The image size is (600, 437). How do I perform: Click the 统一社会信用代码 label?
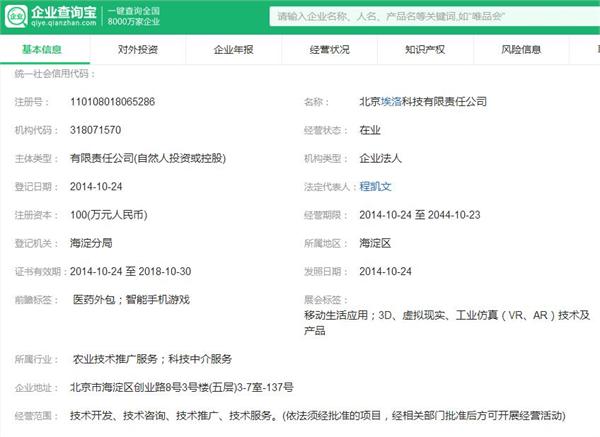54,73
